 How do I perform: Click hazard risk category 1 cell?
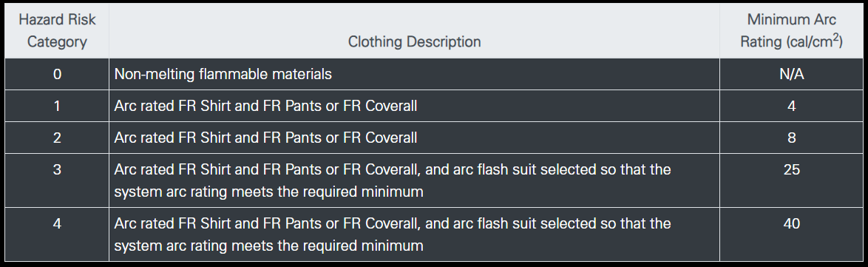click(57, 106)
